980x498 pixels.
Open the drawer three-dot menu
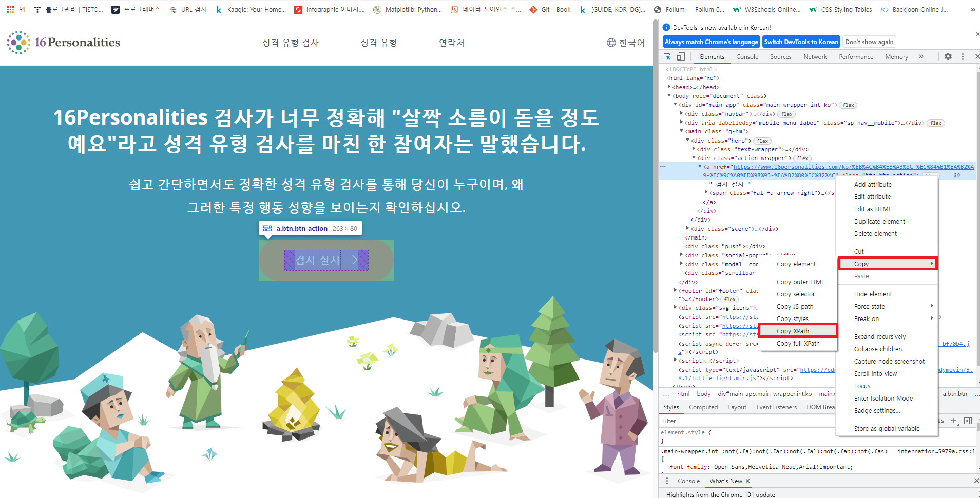click(x=667, y=481)
